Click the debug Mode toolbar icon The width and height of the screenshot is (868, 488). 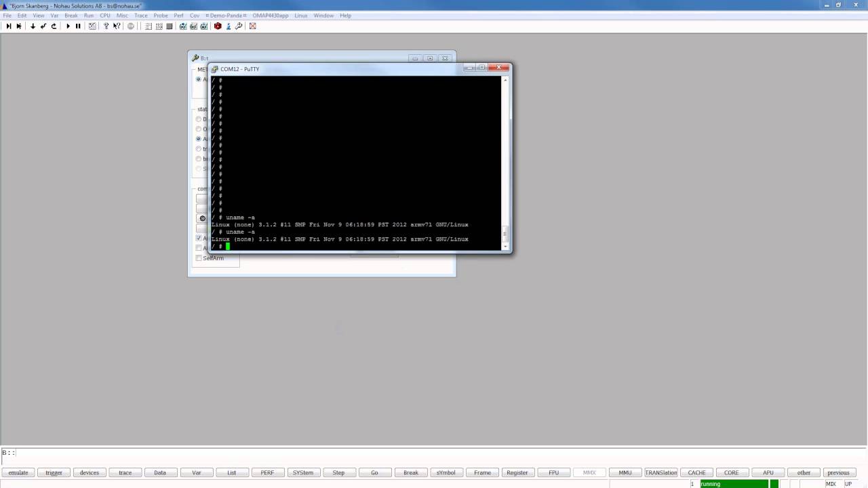92,26
